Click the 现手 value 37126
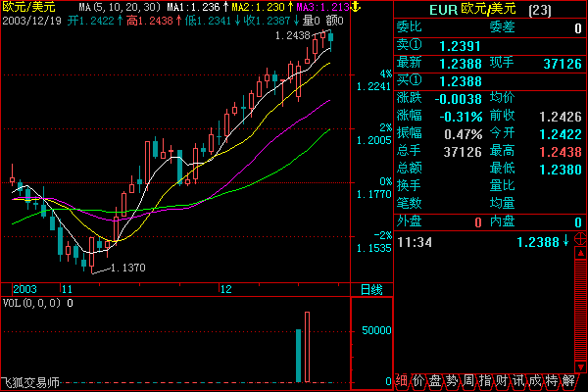This screenshot has width=588, height=392. 563,64
